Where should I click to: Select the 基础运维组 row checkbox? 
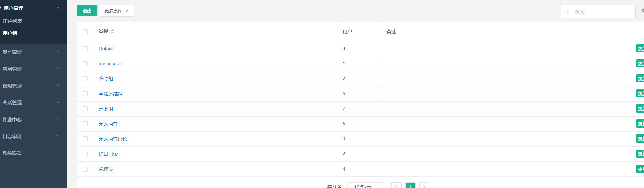pos(85,93)
